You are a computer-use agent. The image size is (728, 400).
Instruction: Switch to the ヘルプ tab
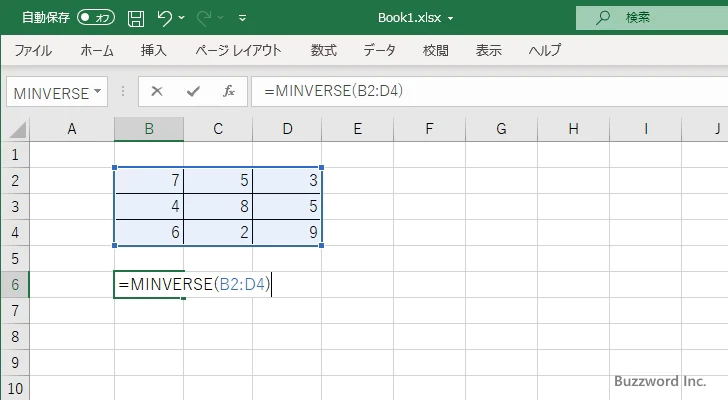[x=545, y=50]
